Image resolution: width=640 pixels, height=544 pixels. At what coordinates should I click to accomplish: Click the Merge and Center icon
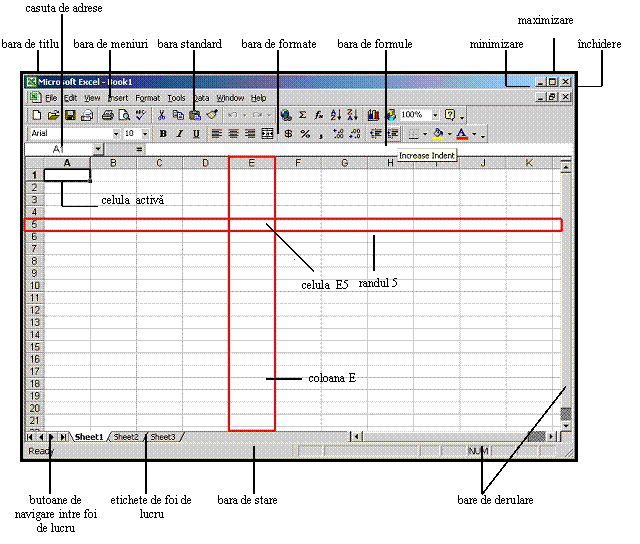coord(267,134)
